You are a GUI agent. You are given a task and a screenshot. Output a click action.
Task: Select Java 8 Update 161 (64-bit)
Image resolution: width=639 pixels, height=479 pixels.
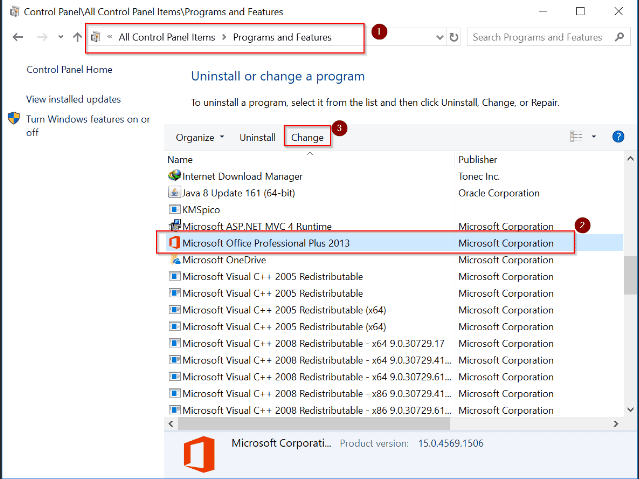point(238,193)
